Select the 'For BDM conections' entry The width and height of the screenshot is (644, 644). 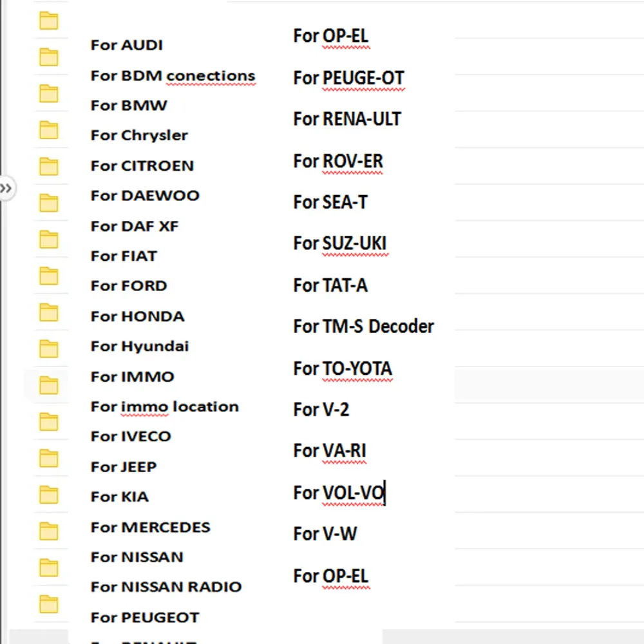click(x=173, y=76)
